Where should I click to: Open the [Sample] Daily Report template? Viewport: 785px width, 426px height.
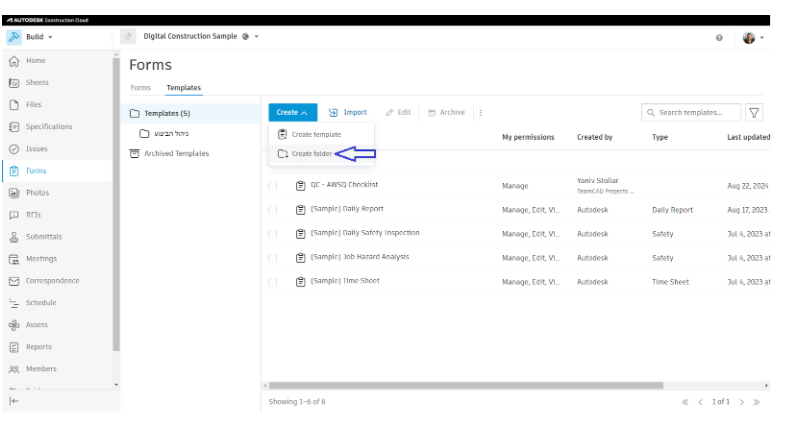(347, 209)
